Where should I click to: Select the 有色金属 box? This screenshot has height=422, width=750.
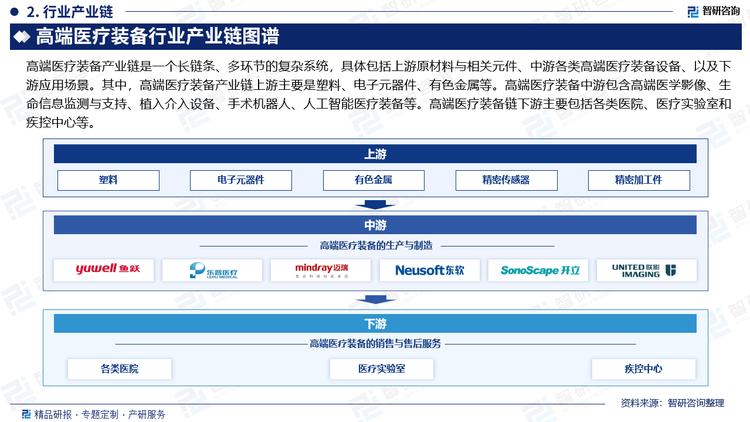click(374, 180)
